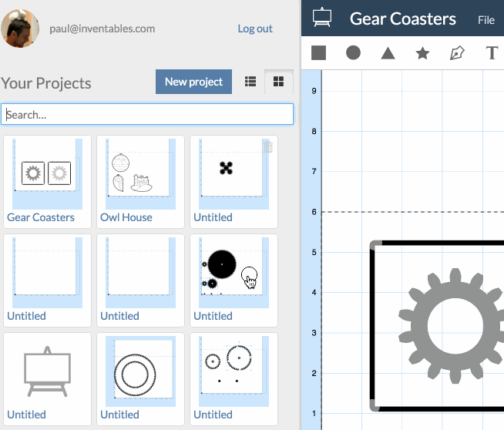The width and height of the screenshot is (504, 430).
Task: Open the Untitled project with easel placeholder
Action: tap(47, 371)
